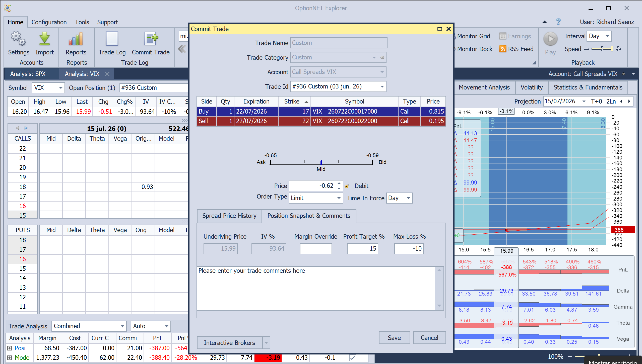Click the Mid marker on Ask/Bid price slider

pos(321,162)
